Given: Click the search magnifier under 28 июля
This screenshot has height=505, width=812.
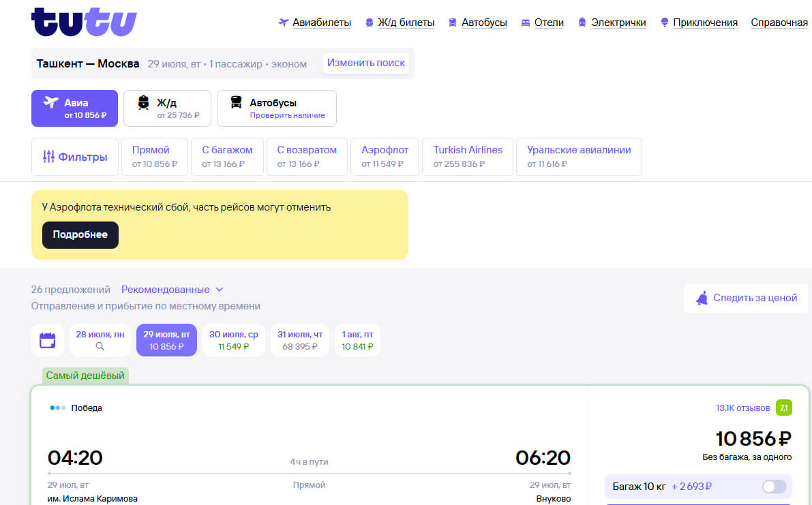Looking at the screenshot, I should tap(100, 346).
